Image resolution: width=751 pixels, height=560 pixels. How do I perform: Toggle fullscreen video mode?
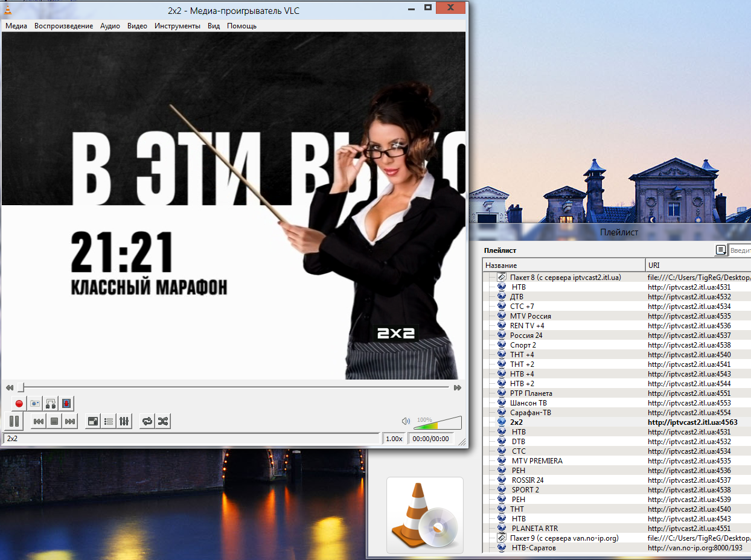pos(93,421)
